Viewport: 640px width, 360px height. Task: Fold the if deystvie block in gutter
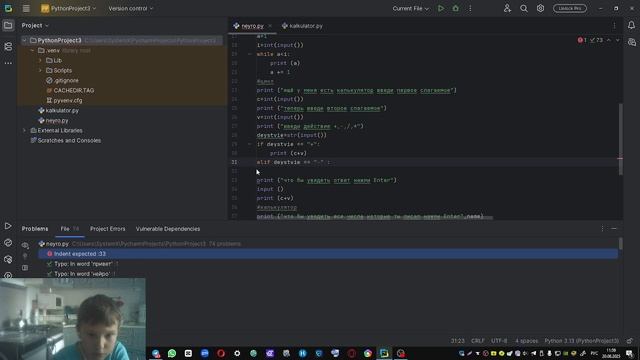tap(250, 144)
